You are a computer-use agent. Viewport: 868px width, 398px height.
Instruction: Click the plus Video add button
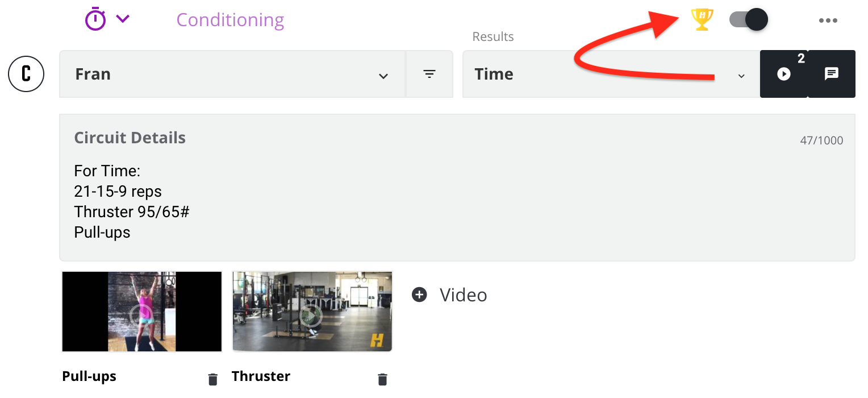tap(449, 295)
